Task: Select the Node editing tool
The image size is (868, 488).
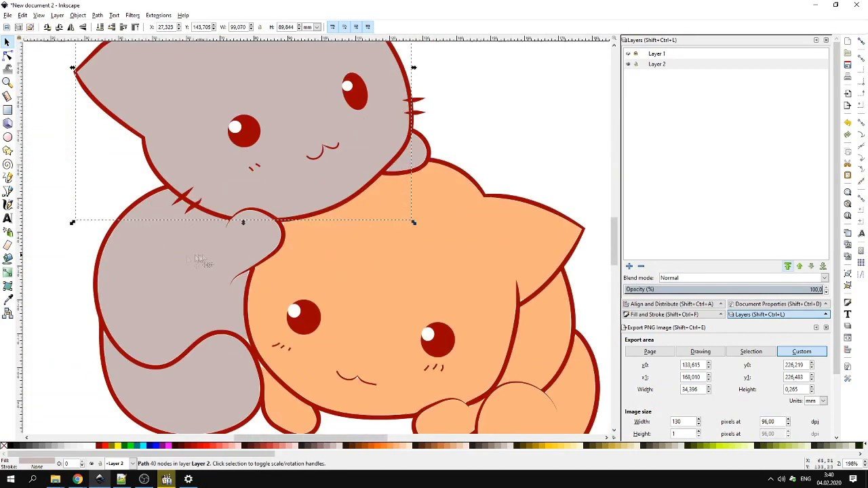Action: 7,56
